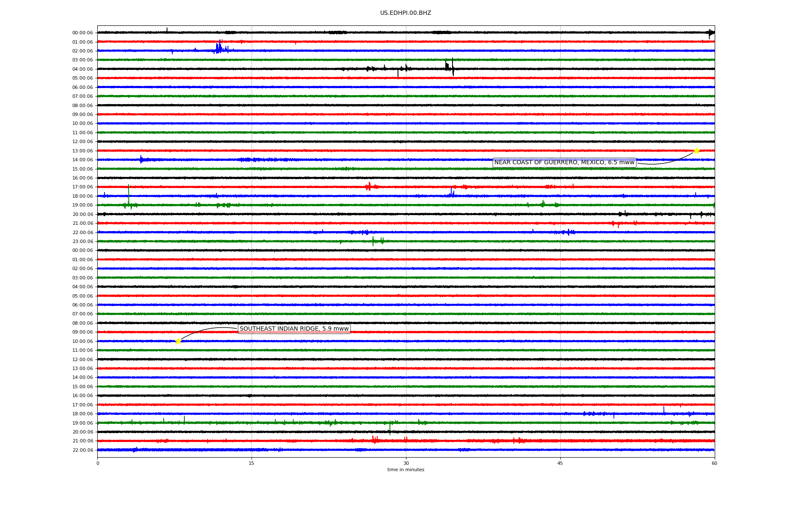
Task: Click the NEAR COAST OF GUERRERO, MEXICO label
Action: click(564, 163)
